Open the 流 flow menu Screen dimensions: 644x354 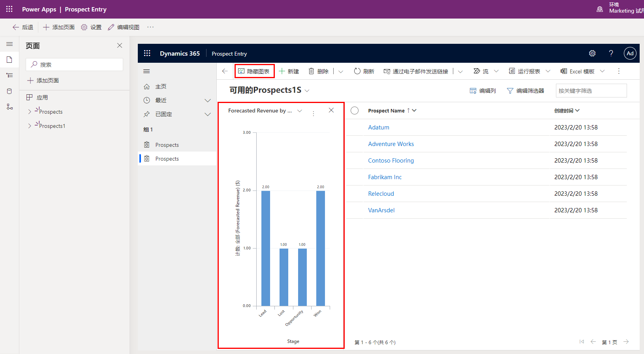pos(486,71)
